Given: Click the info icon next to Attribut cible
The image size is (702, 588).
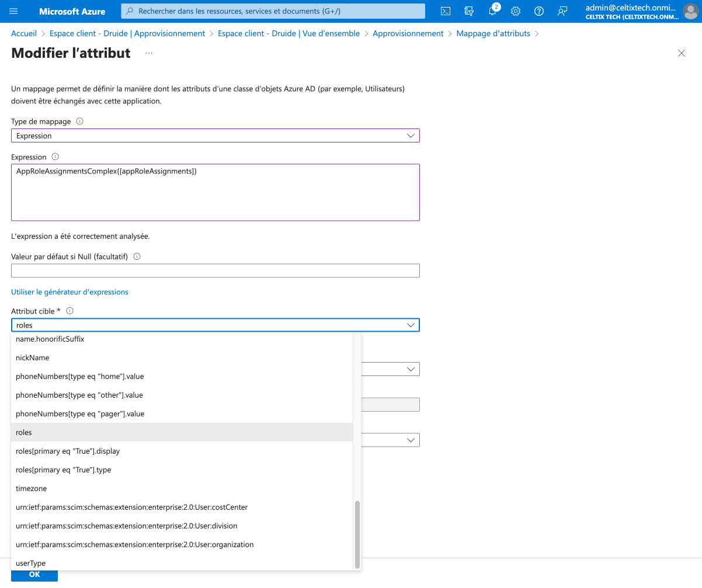Looking at the screenshot, I should [69, 311].
